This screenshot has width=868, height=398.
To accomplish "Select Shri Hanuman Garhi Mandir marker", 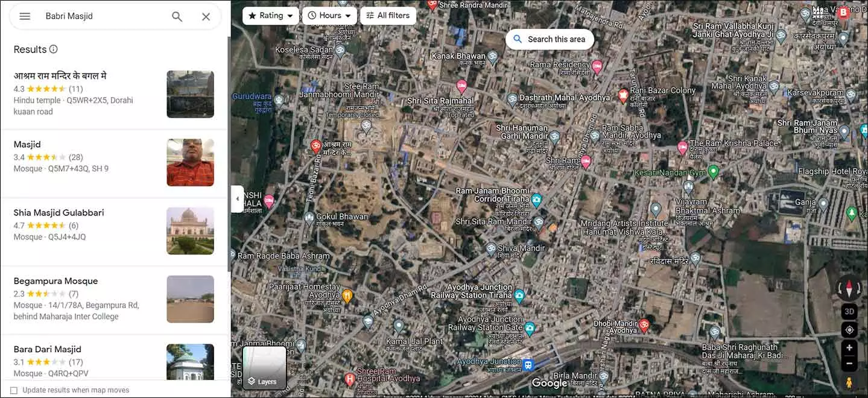I will pyautogui.click(x=554, y=137).
